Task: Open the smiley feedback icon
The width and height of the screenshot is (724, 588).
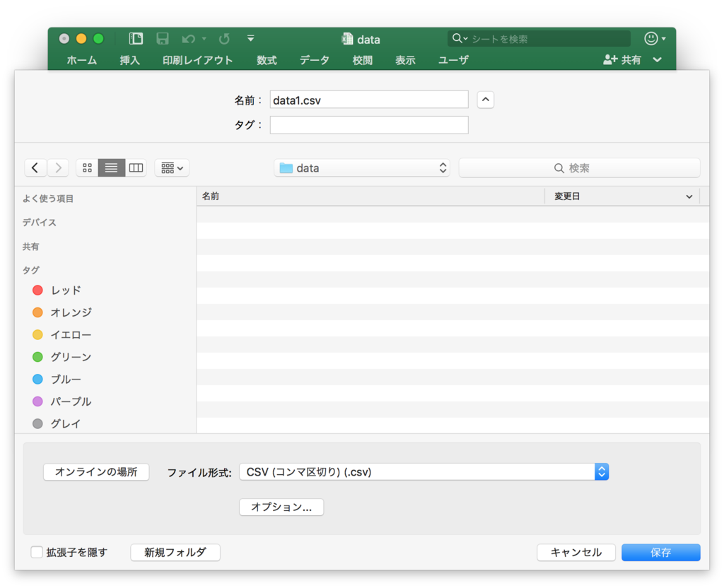Action: (651, 39)
